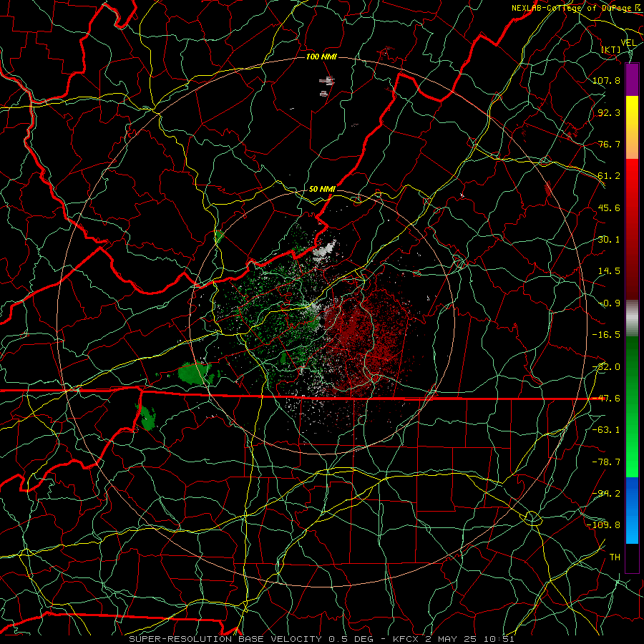Screen dimensions: 644x644
Task: Click the TH legend label
Action: 615,557
